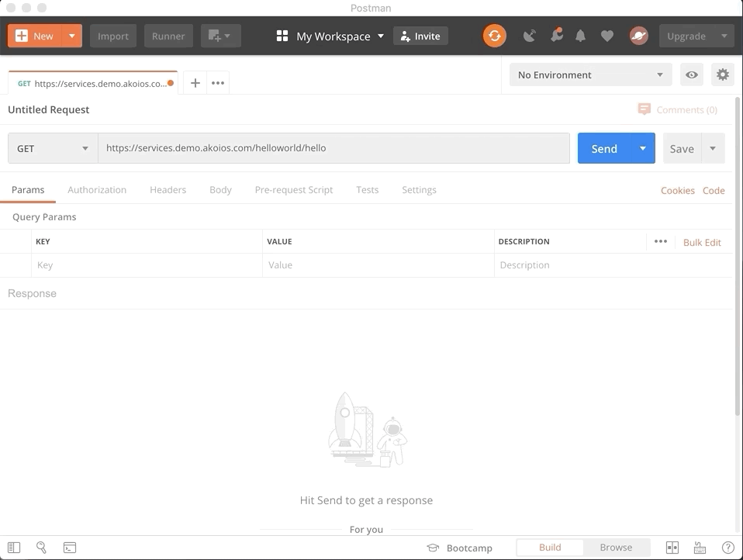Click the environment quick look eye icon

[x=692, y=75]
